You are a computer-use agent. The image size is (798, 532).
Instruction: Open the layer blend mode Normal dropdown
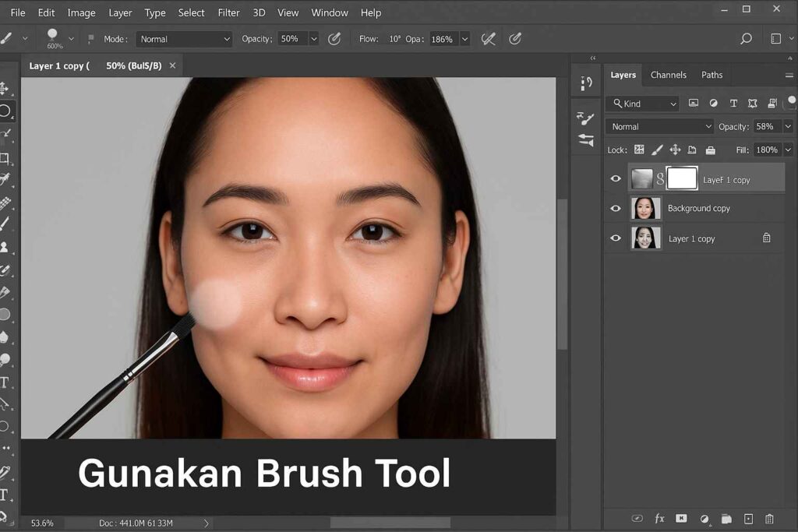tap(659, 127)
